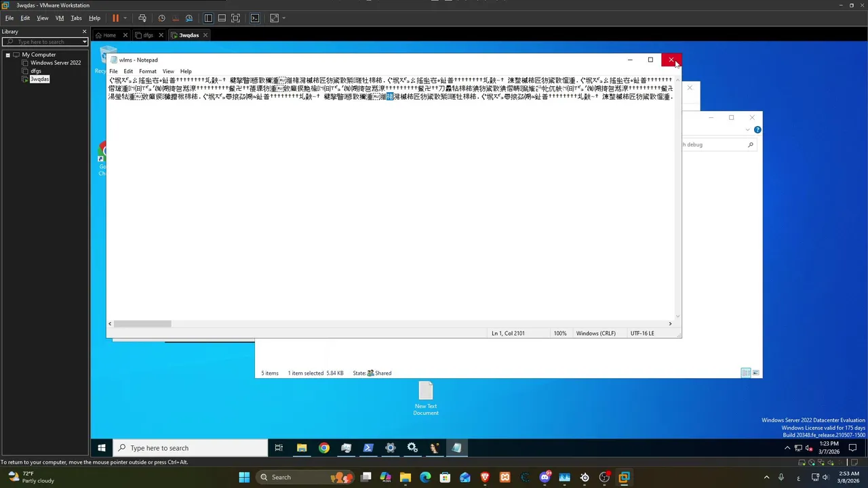The height and width of the screenshot is (488, 868).
Task: Open PowerShell from the guest taskbar
Action: [368, 448]
